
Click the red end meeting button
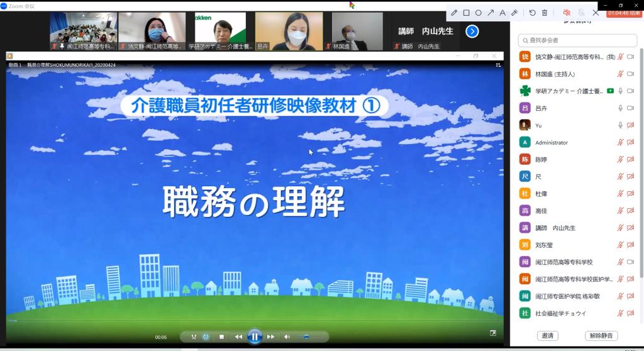(624, 13)
